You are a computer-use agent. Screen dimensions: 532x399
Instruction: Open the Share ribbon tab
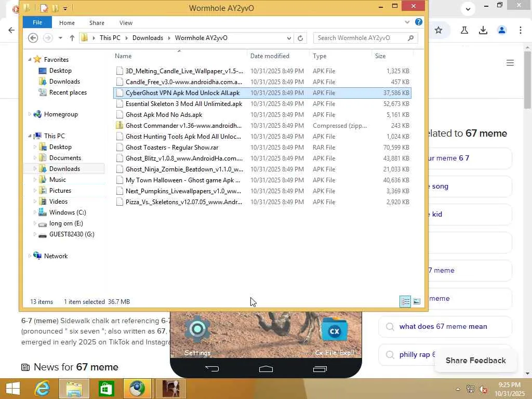pos(97,23)
